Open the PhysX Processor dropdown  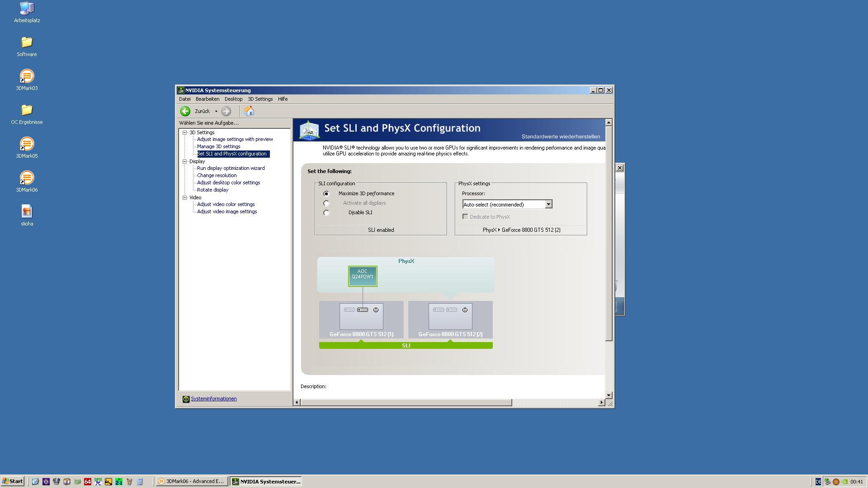coord(548,205)
